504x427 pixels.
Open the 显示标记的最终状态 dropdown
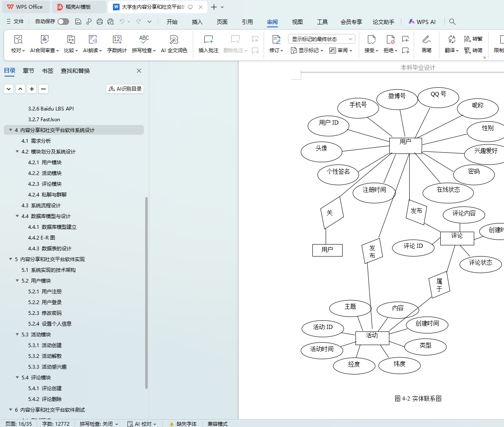pyautogui.click(x=322, y=39)
